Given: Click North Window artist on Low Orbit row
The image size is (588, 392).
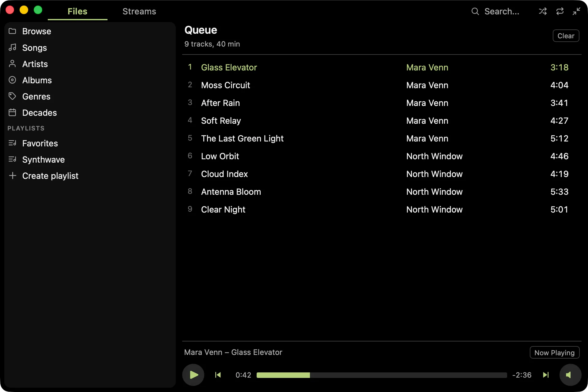Looking at the screenshot, I should (434, 156).
